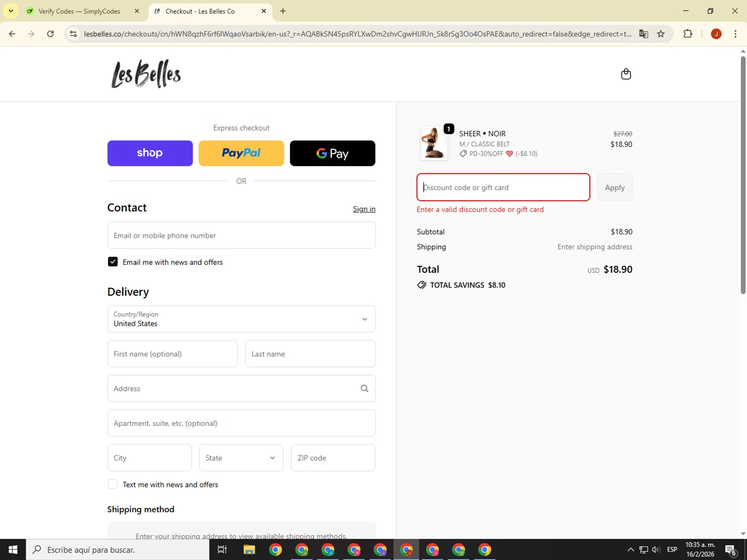This screenshot has width=747, height=560.
Task: Open the shopping bag cart icon
Action: click(x=626, y=74)
